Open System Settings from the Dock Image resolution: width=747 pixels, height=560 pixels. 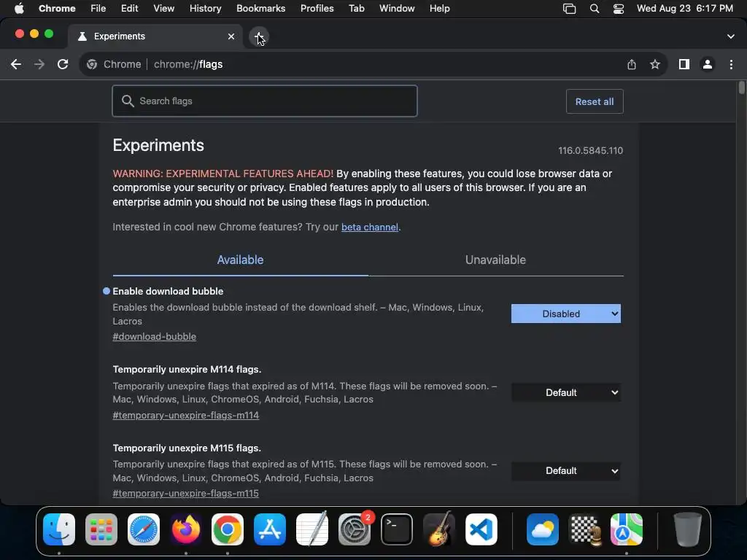[x=355, y=529]
